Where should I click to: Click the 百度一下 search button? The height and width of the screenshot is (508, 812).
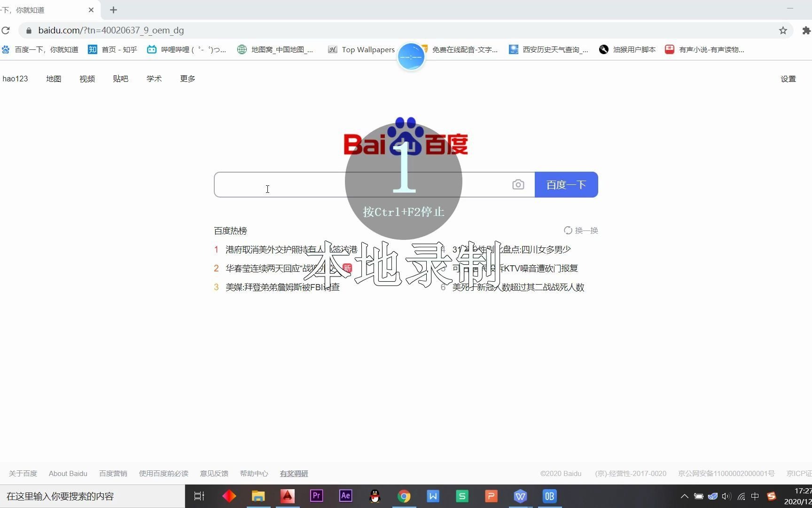566,184
